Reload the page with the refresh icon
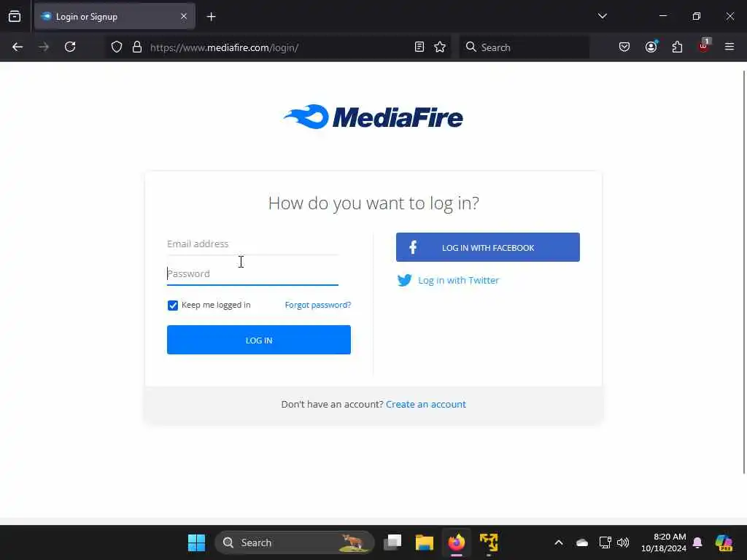This screenshot has width=747, height=560. 70,47
